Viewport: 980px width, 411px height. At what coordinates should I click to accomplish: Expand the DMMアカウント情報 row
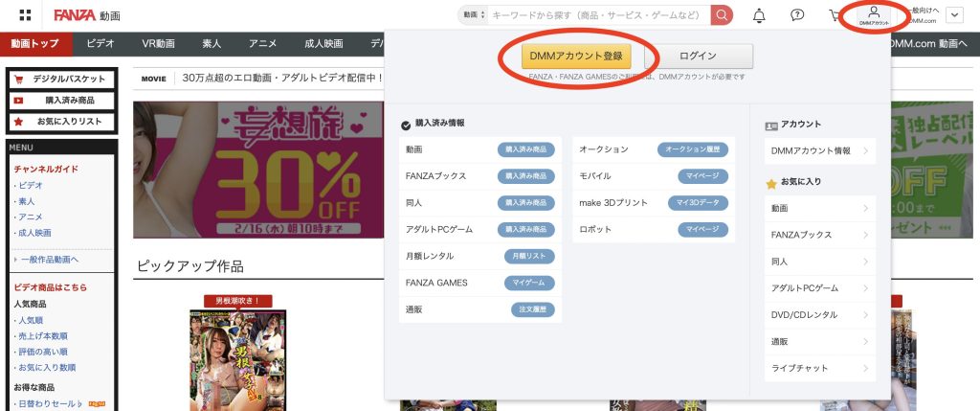click(x=821, y=151)
